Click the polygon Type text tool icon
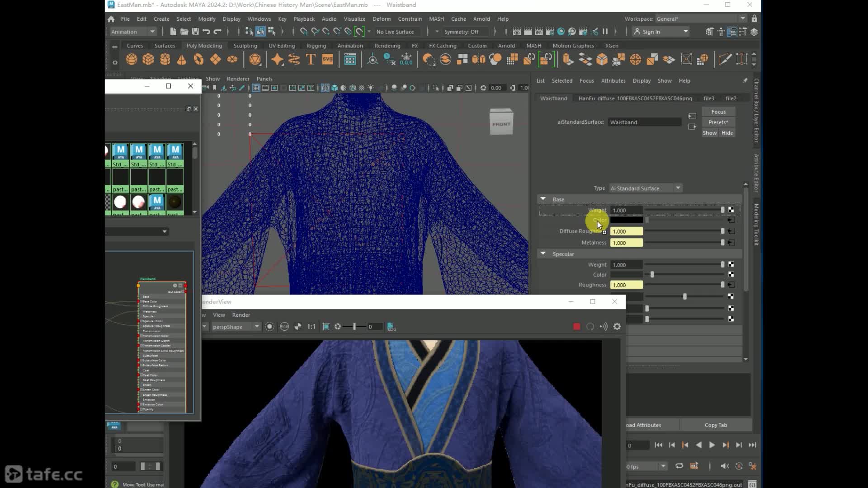 click(x=311, y=59)
